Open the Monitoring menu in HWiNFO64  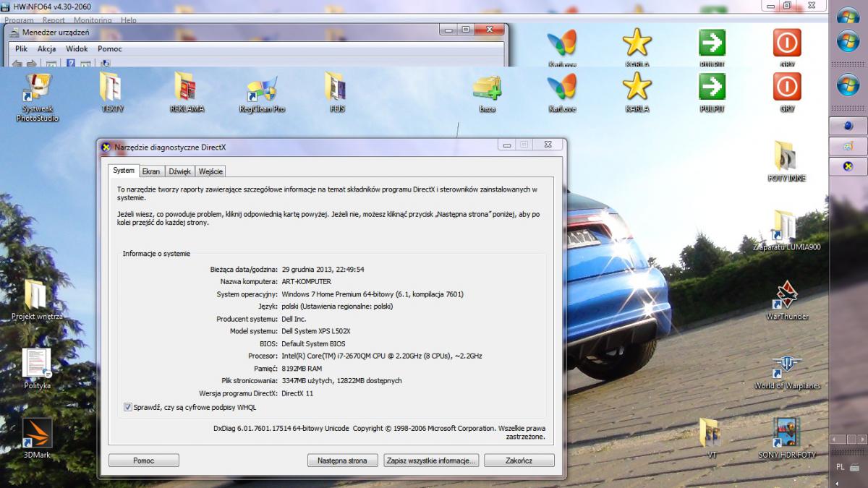click(x=93, y=20)
